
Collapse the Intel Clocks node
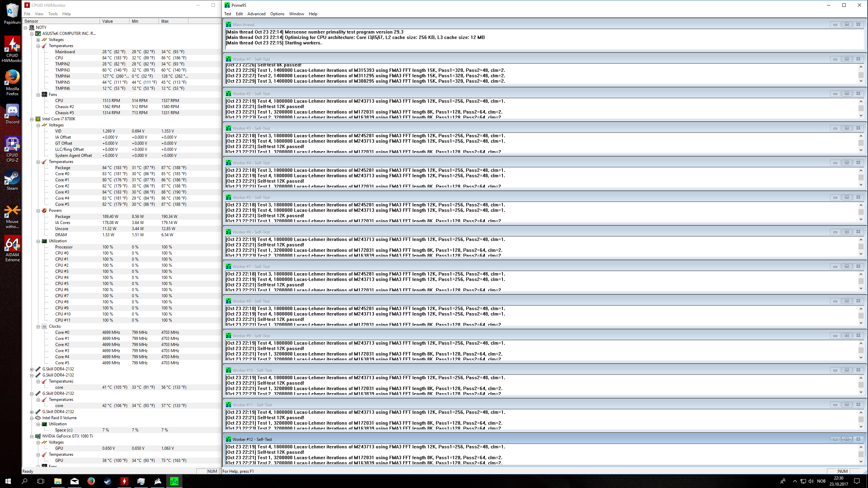click(38, 326)
